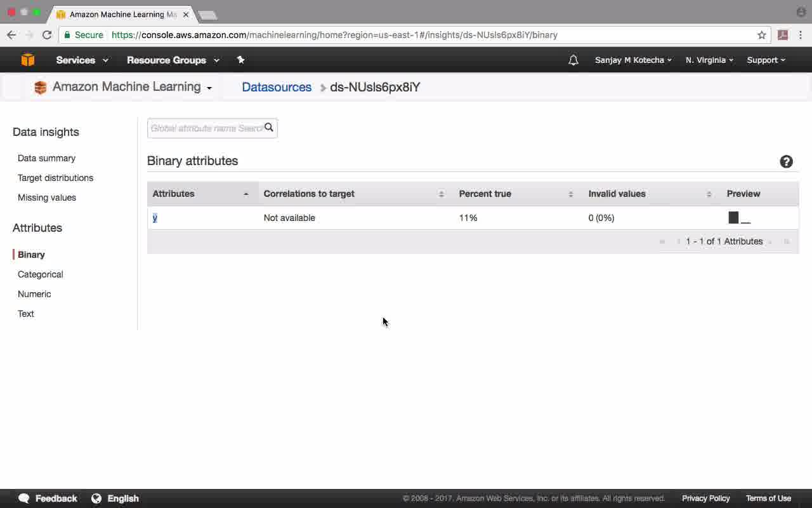Open the Chrome menu icon

click(x=801, y=35)
